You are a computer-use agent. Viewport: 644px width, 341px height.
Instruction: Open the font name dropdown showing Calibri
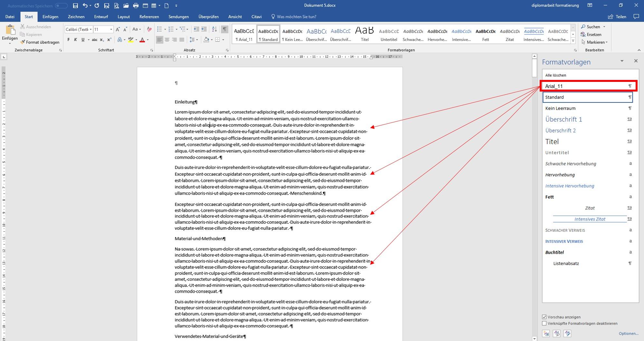coord(79,29)
